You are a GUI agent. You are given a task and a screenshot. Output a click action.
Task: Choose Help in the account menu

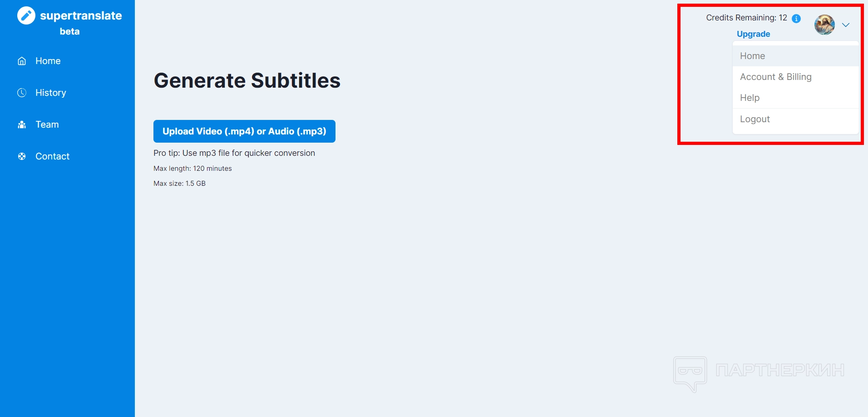click(750, 98)
